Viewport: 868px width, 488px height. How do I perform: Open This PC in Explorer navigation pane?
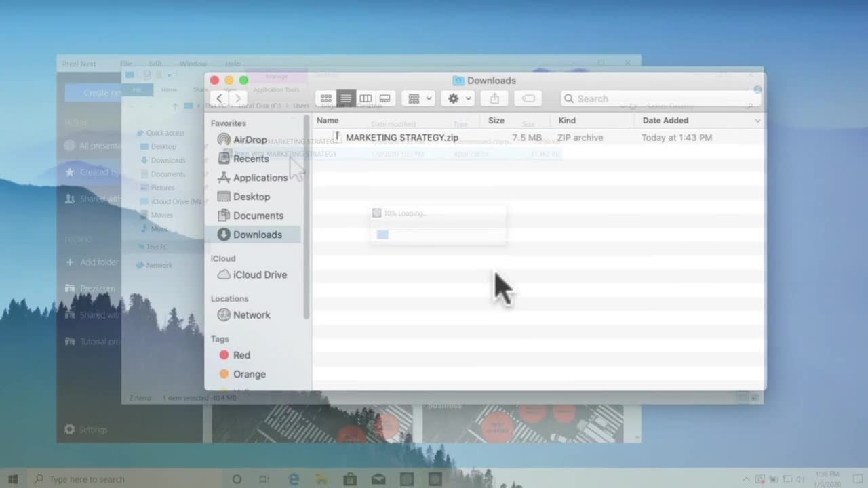(152, 247)
